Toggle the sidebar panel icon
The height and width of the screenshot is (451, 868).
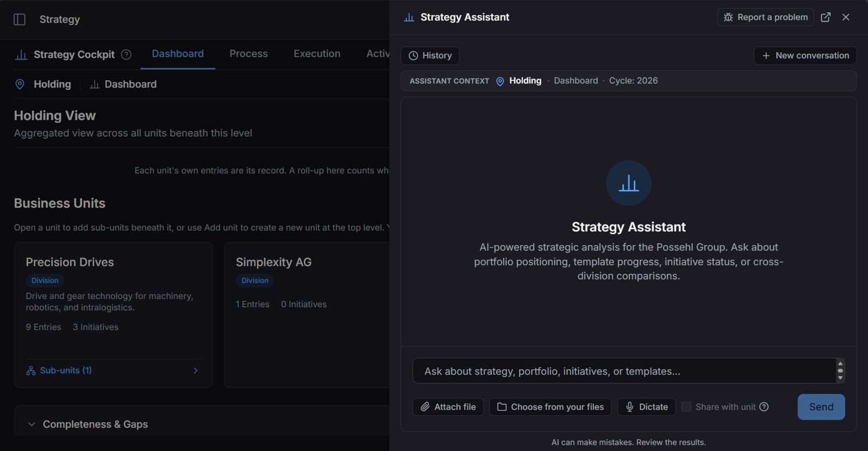(x=20, y=20)
